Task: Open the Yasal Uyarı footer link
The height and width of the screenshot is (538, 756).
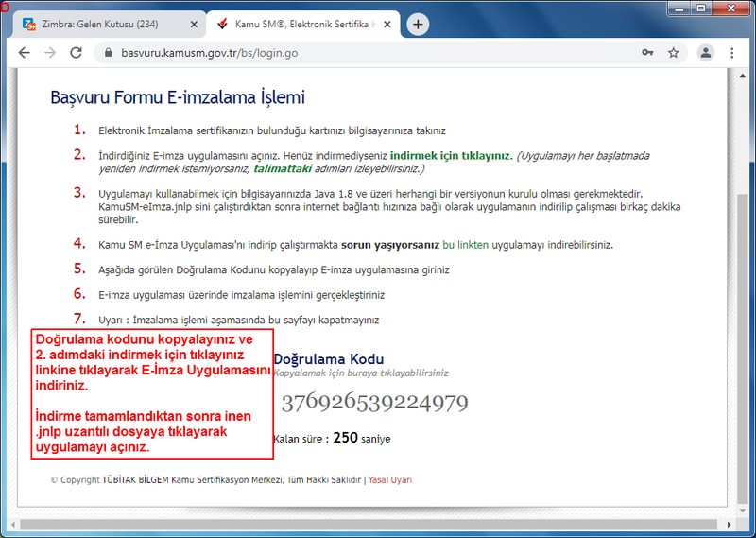Action: (390, 480)
